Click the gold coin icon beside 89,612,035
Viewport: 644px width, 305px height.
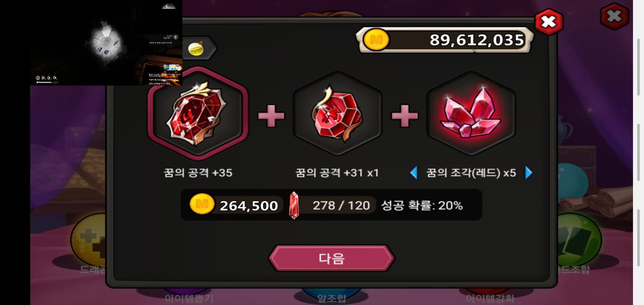376,40
